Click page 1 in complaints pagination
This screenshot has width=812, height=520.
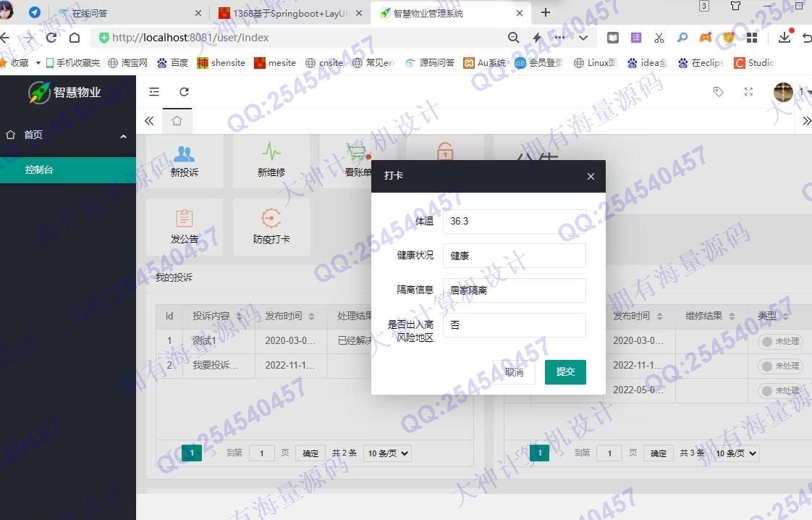(x=192, y=453)
